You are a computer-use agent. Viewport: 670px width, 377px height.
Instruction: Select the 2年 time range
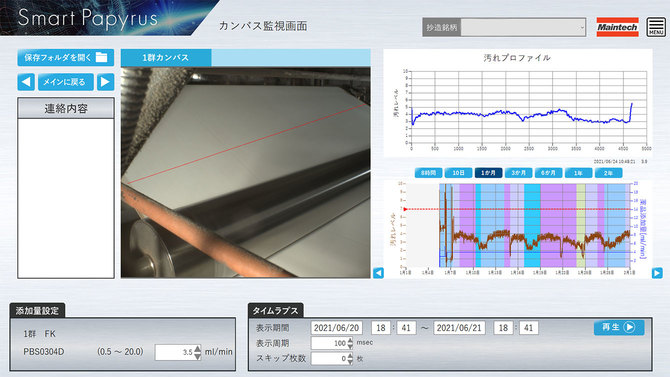(608, 173)
